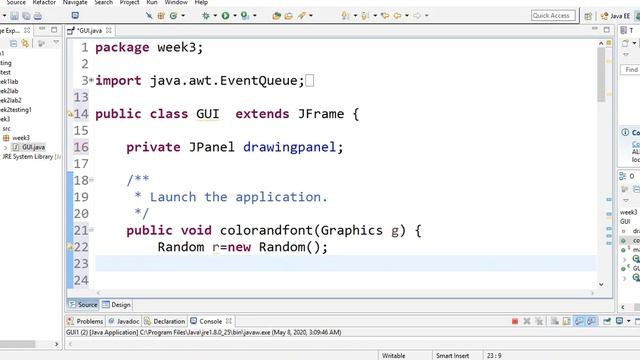
Task: Click the Find field in Task List
Action: [x=631, y=70]
